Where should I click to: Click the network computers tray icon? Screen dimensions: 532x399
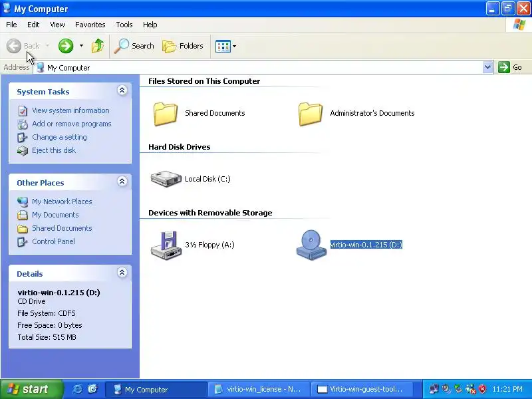pos(434,389)
